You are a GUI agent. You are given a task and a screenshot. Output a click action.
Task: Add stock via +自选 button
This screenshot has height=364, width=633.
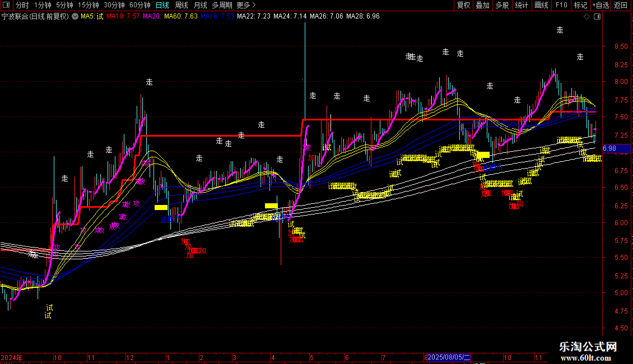coord(601,5)
